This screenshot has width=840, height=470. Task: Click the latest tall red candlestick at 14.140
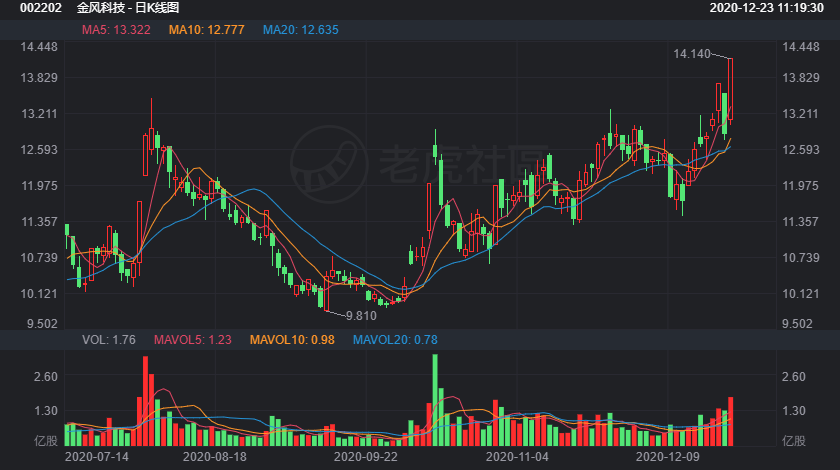[730, 89]
